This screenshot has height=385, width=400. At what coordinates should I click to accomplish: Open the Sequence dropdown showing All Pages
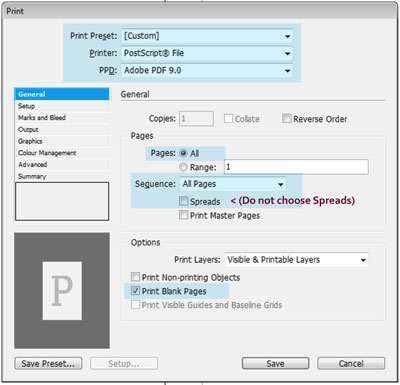233,184
